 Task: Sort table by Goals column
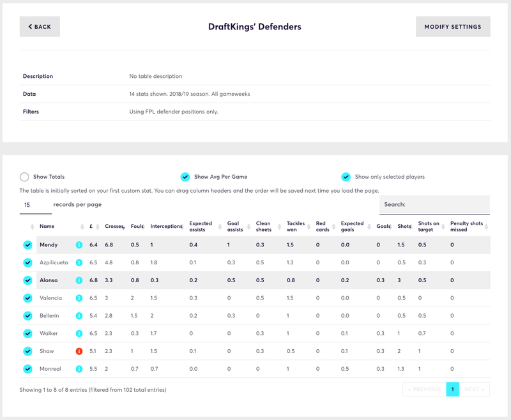click(x=383, y=227)
